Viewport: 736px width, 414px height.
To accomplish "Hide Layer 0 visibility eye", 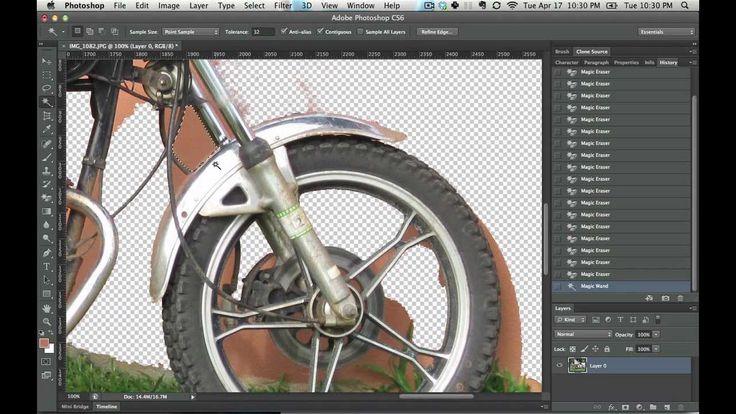I will pos(559,366).
